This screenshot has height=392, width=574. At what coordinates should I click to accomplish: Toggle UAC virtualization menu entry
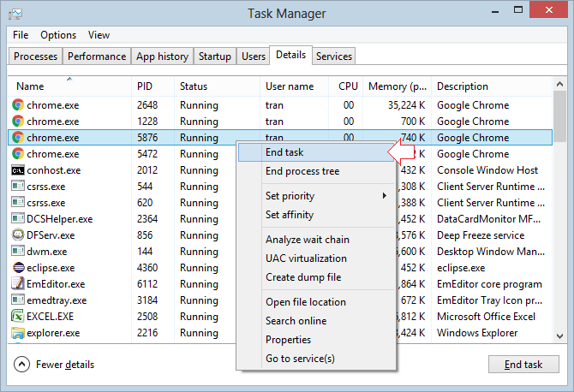317,258
